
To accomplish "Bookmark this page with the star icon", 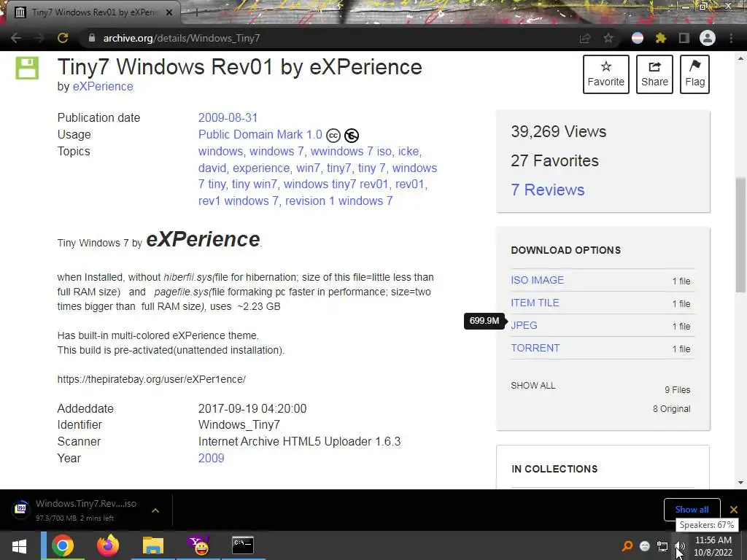I will pos(608,38).
